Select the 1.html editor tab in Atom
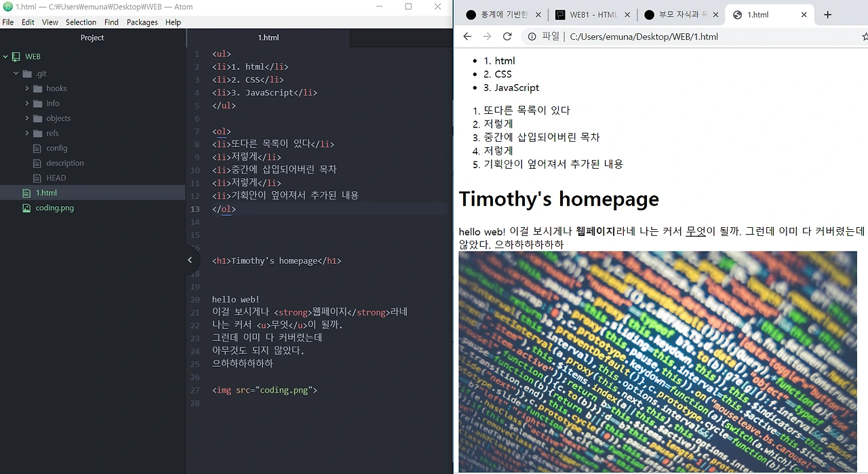The height and width of the screenshot is (474, 868). pos(269,38)
